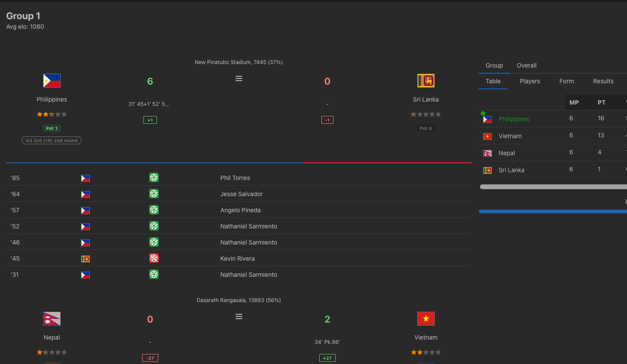Select the Form tab

pos(566,81)
